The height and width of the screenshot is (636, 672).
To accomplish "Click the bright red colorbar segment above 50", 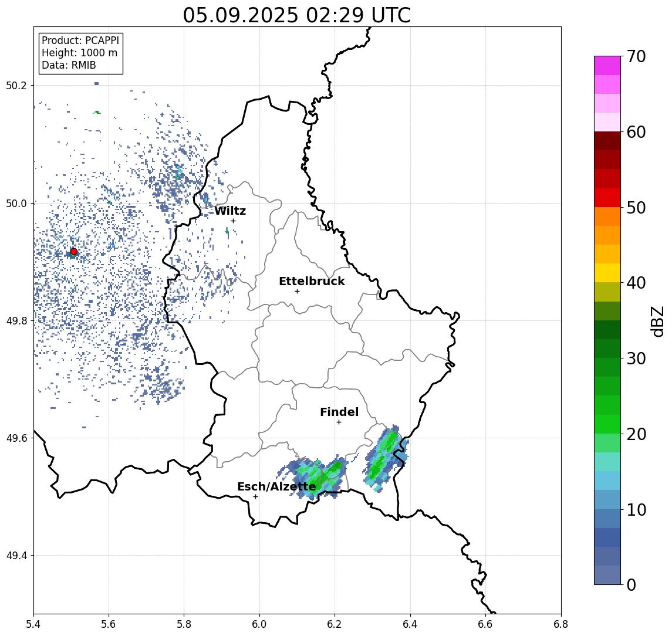I will pos(607,198).
